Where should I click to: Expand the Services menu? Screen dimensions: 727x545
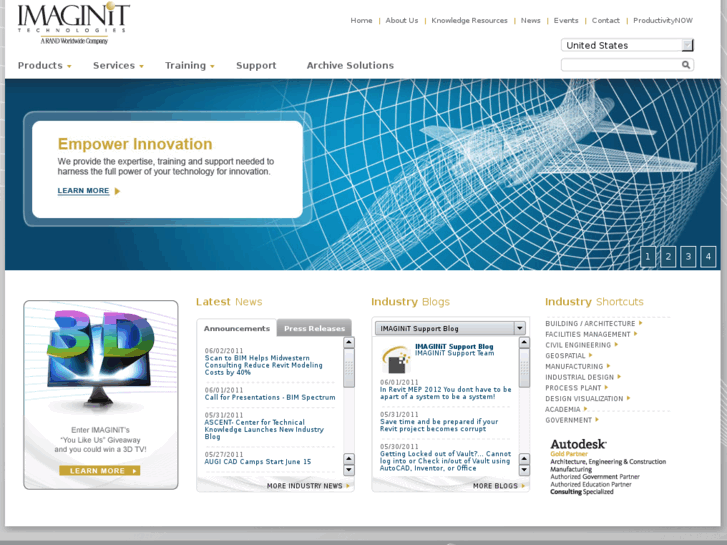coord(118,65)
